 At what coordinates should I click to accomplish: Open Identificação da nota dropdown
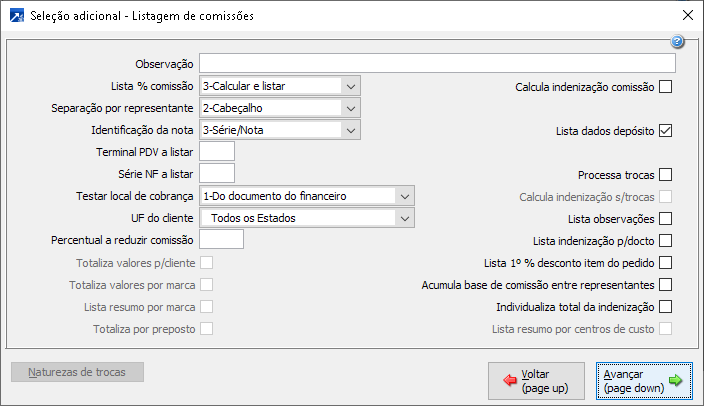tap(350, 130)
